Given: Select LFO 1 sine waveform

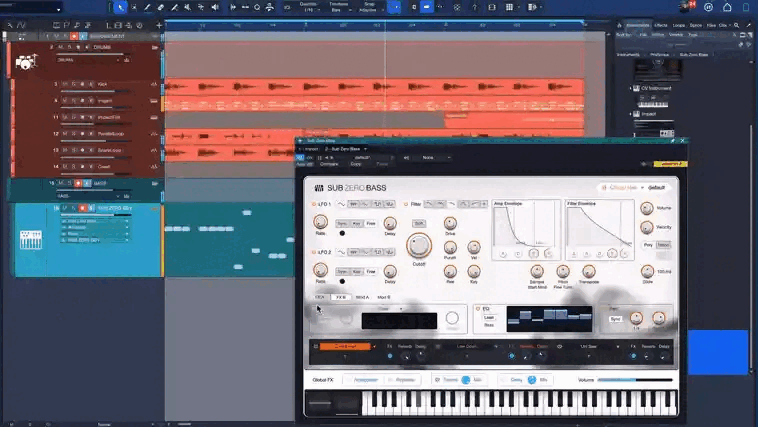Looking at the screenshot, I should pyautogui.click(x=341, y=204).
